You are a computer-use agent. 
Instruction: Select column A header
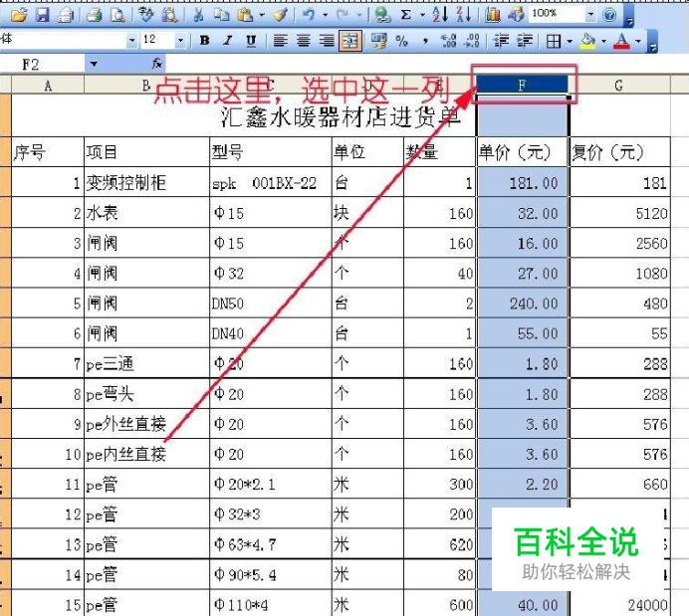48,85
